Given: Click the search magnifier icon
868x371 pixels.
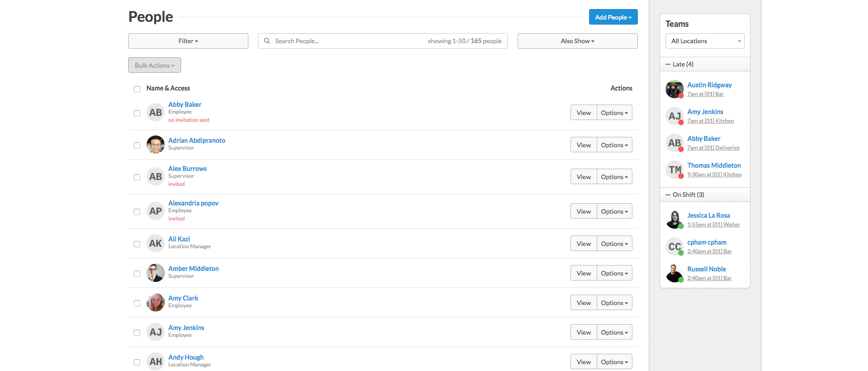Looking at the screenshot, I should click(x=267, y=41).
